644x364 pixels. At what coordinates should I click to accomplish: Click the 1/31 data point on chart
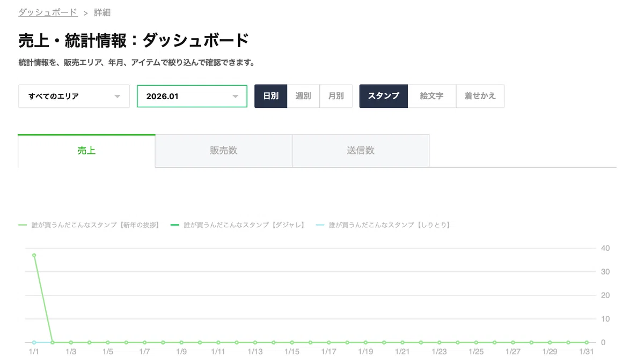pyautogui.click(x=586, y=342)
